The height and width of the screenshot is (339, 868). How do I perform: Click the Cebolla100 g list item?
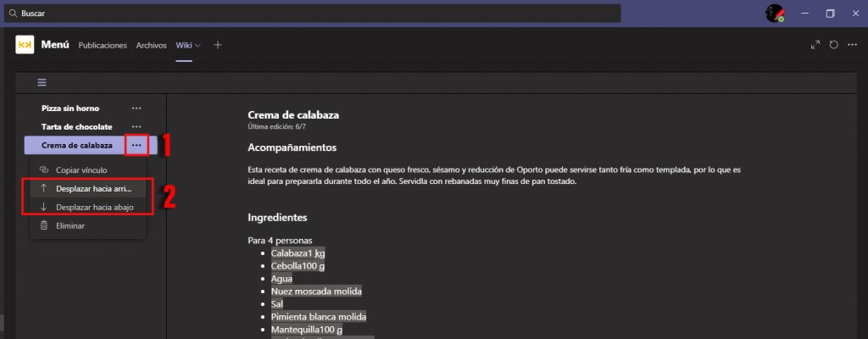coord(298,266)
